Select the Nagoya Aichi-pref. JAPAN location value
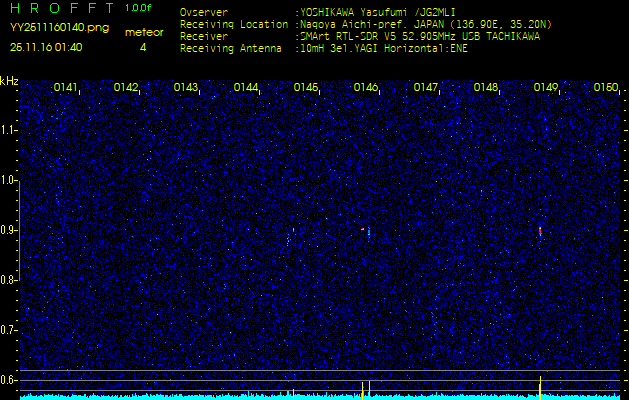 (426, 24)
